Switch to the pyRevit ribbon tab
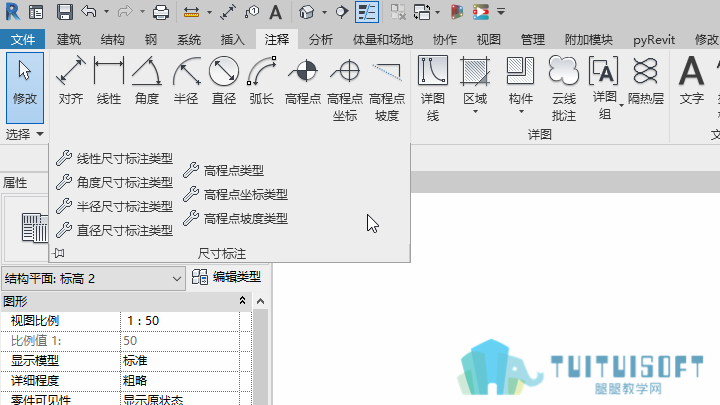 654,39
